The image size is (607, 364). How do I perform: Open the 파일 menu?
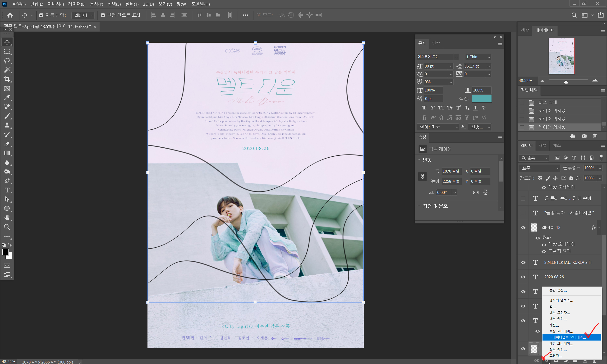(x=19, y=4)
